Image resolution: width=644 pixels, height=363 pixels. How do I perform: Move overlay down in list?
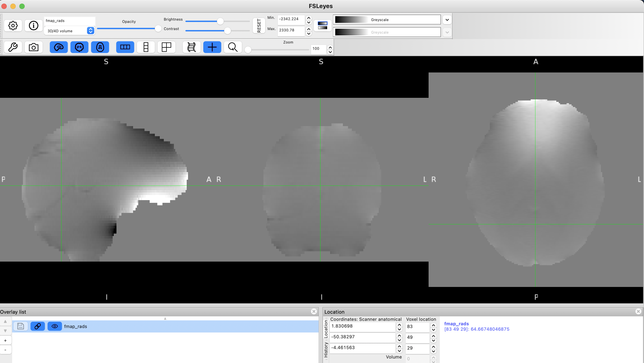pos(5,330)
